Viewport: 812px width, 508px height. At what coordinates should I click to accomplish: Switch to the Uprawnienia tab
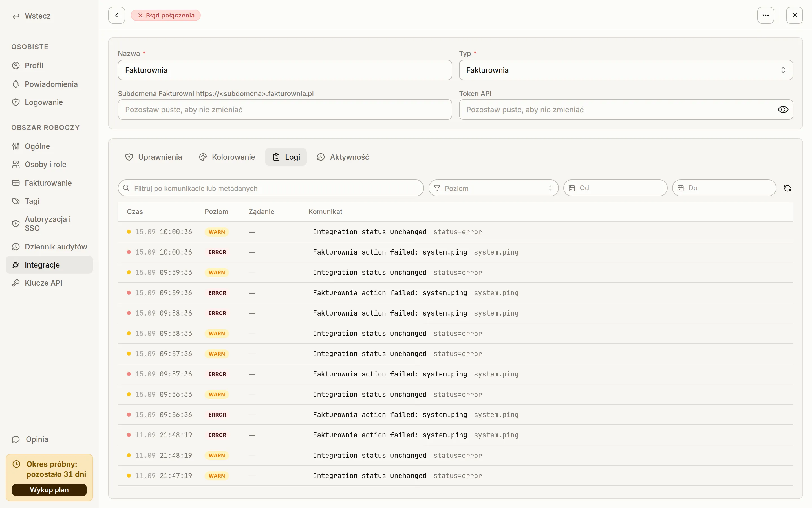(153, 157)
